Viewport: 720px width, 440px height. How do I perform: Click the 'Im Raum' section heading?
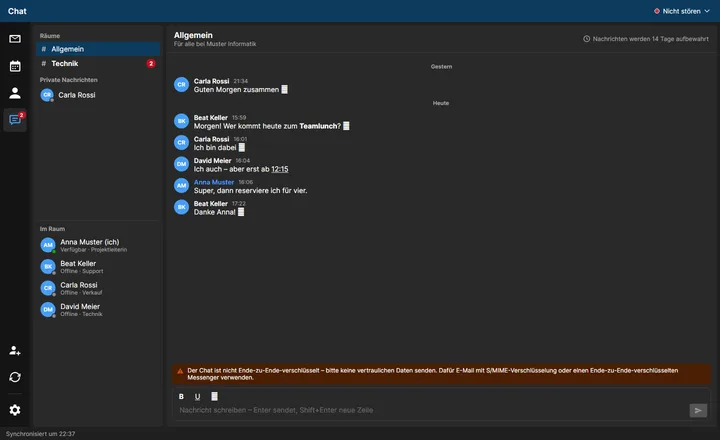point(52,229)
